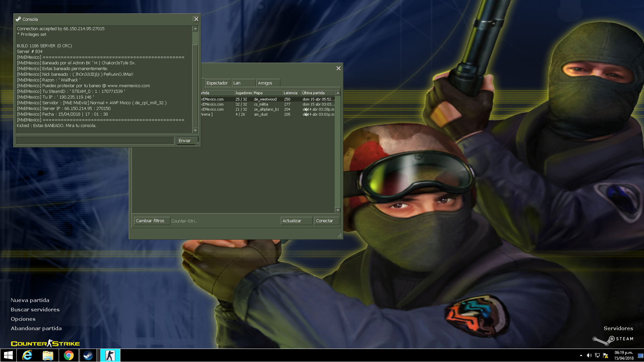Click the 250 latency cell
Viewport: 644px width, 362px height.
point(287,99)
